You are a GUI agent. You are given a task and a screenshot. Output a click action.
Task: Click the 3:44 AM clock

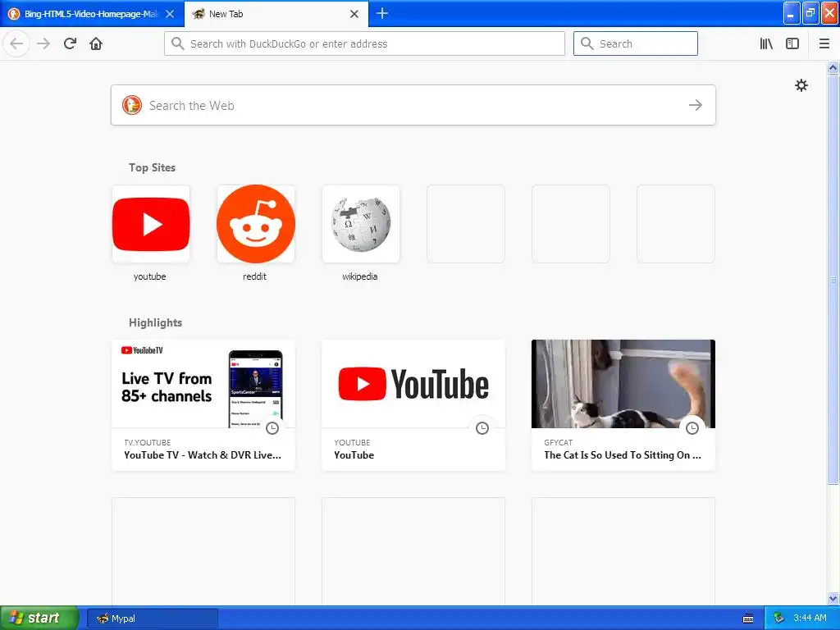[810, 619]
